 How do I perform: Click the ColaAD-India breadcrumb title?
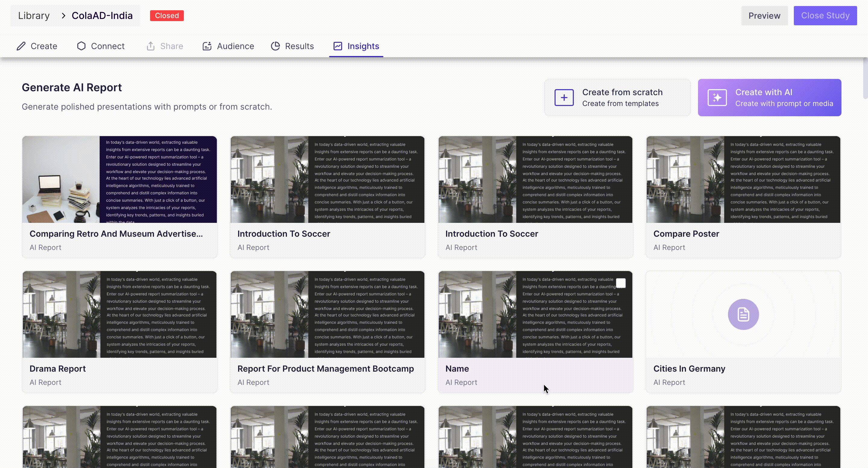pos(102,16)
